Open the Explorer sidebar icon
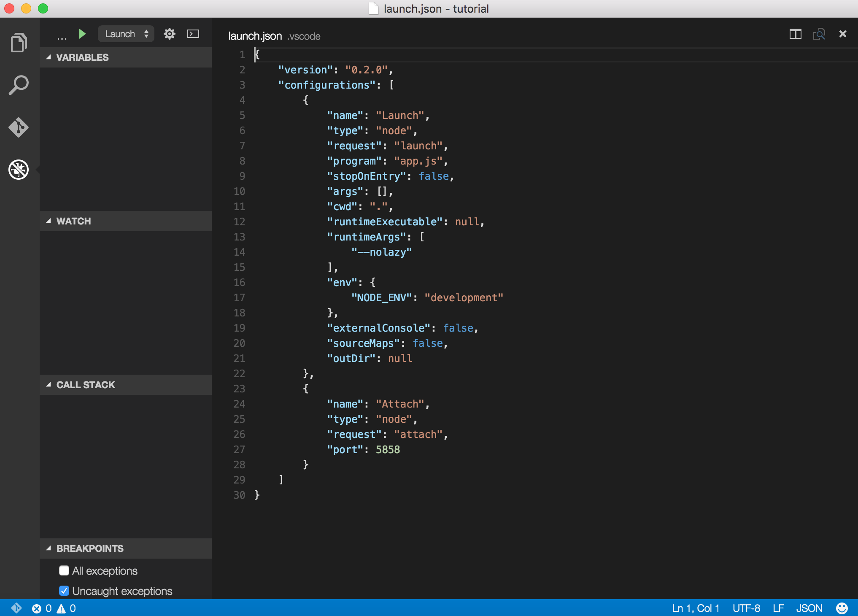858x616 pixels. [19, 42]
